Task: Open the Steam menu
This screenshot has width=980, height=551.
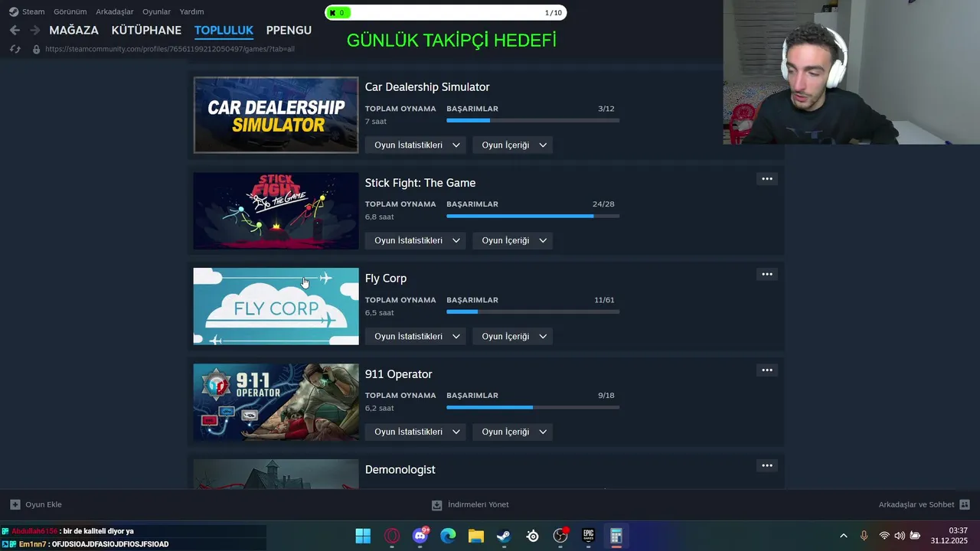Action: [33, 11]
